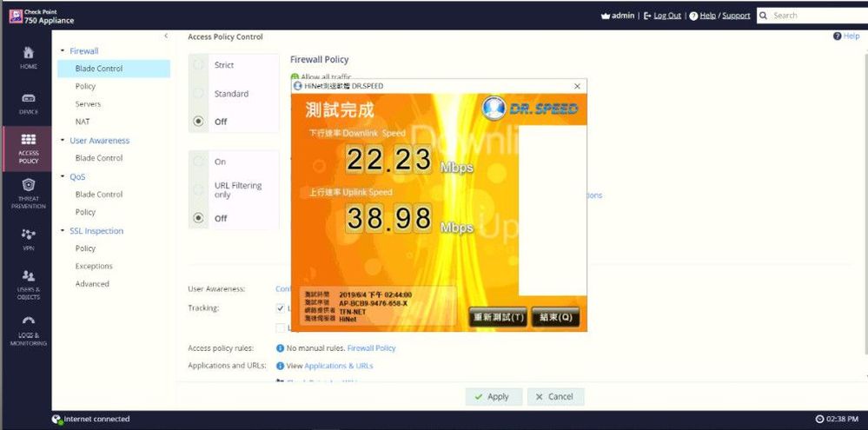
Task: Select Off radio under URL Filtering only
Action: [x=198, y=218]
